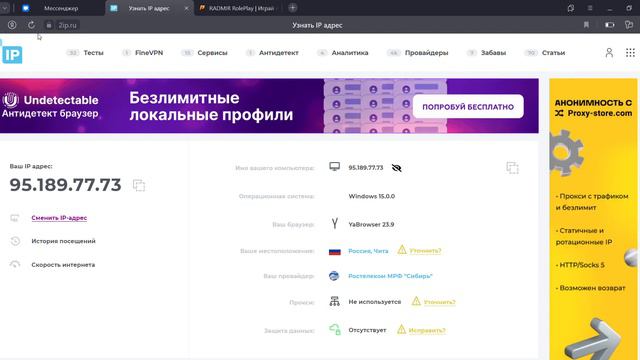640x360 pixels.
Task: Switch to the Мессенджер tab
Action: click(61, 8)
